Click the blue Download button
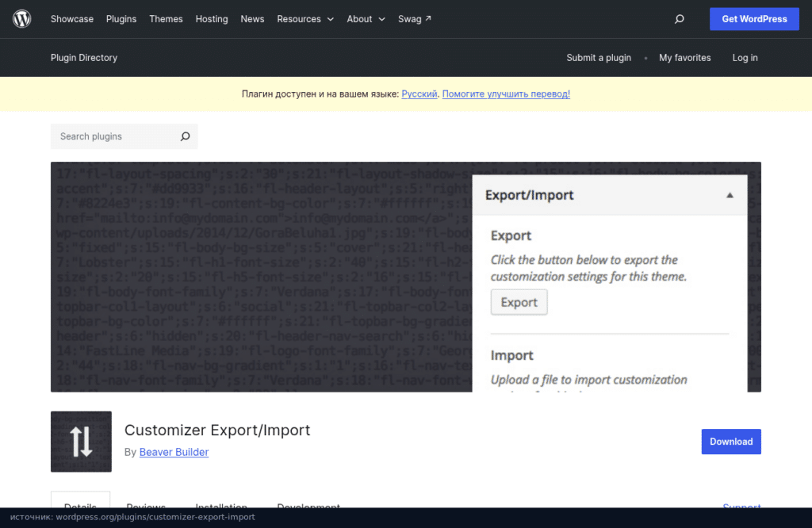 pyautogui.click(x=731, y=442)
